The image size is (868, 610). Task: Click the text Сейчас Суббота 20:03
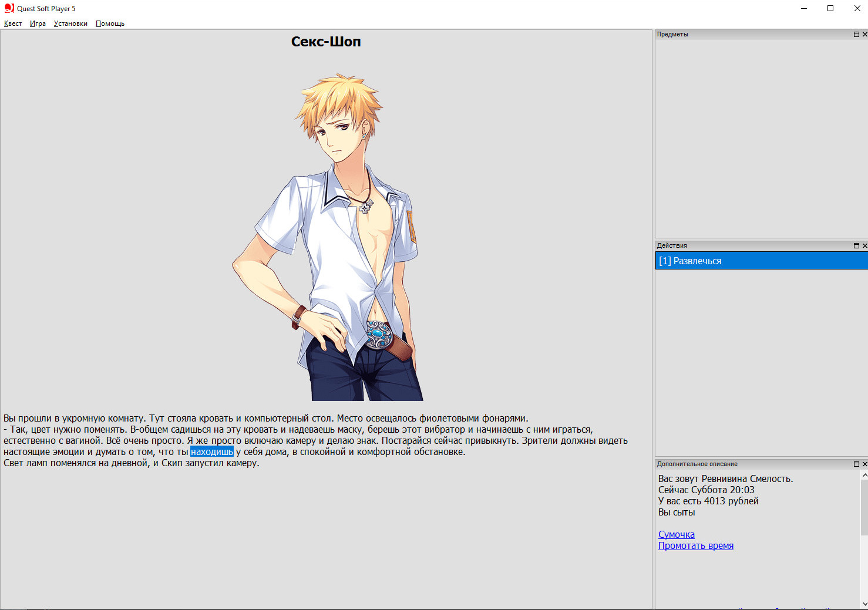[x=706, y=490]
